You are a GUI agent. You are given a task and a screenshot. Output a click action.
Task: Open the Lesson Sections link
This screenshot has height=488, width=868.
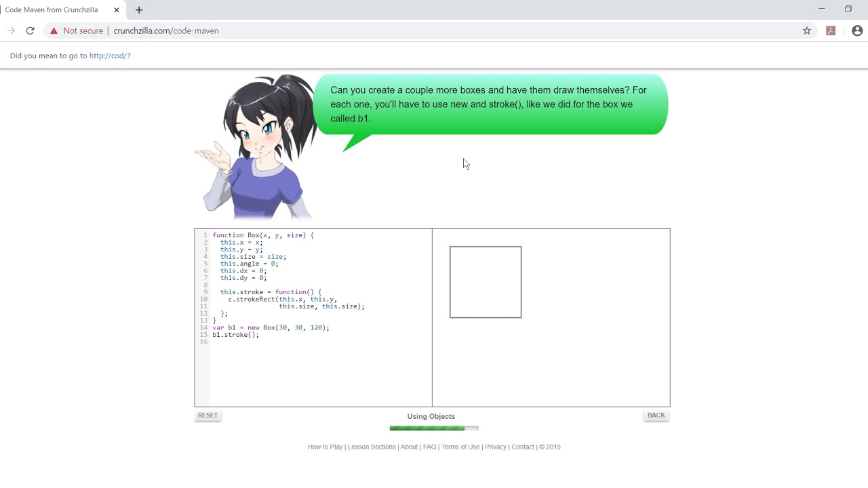pyautogui.click(x=372, y=447)
